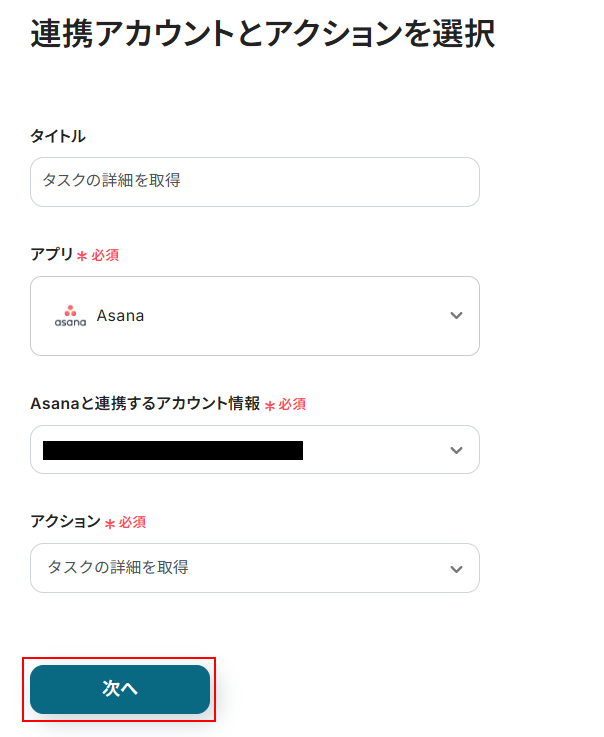604x737 pixels.
Task: Click red asterisk next to account label
Action: pos(269,406)
